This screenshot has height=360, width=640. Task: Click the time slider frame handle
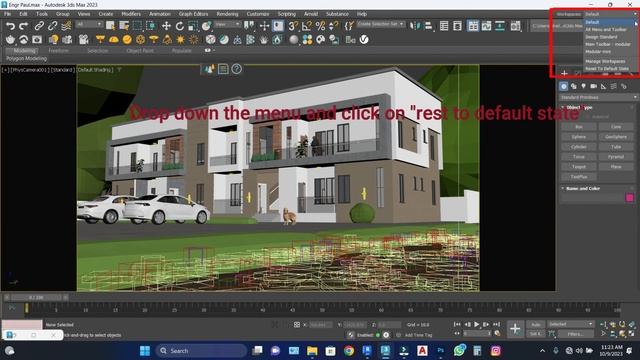tap(36, 298)
